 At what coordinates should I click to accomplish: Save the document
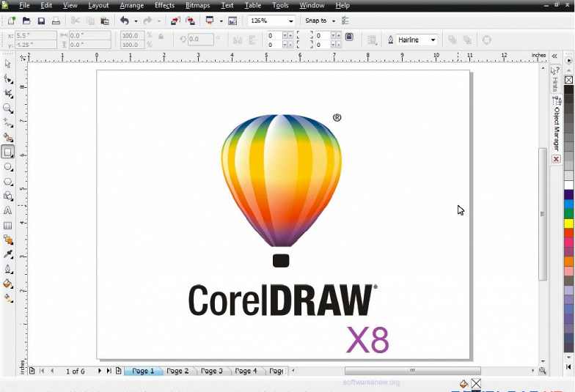click(x=41, y=21)
